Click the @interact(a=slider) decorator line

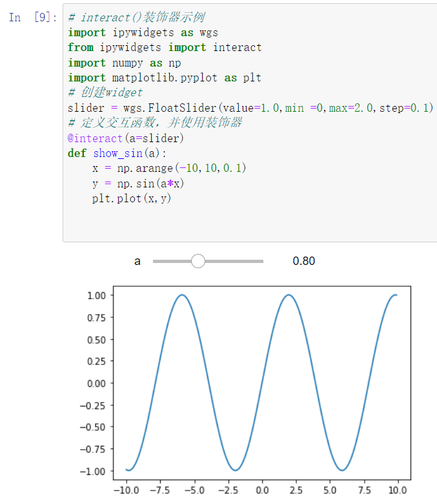pyautogui.click(x=125, y=138)
